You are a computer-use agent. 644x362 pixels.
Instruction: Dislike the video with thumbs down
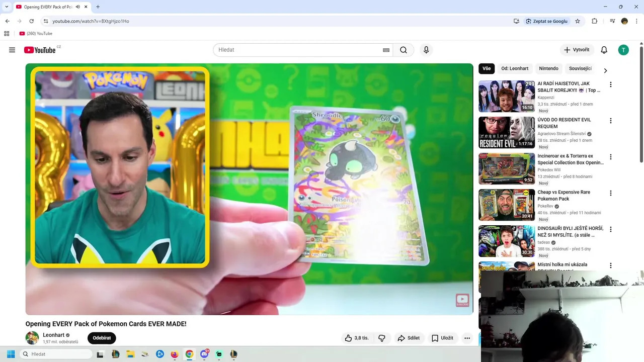tap(382, 338)
